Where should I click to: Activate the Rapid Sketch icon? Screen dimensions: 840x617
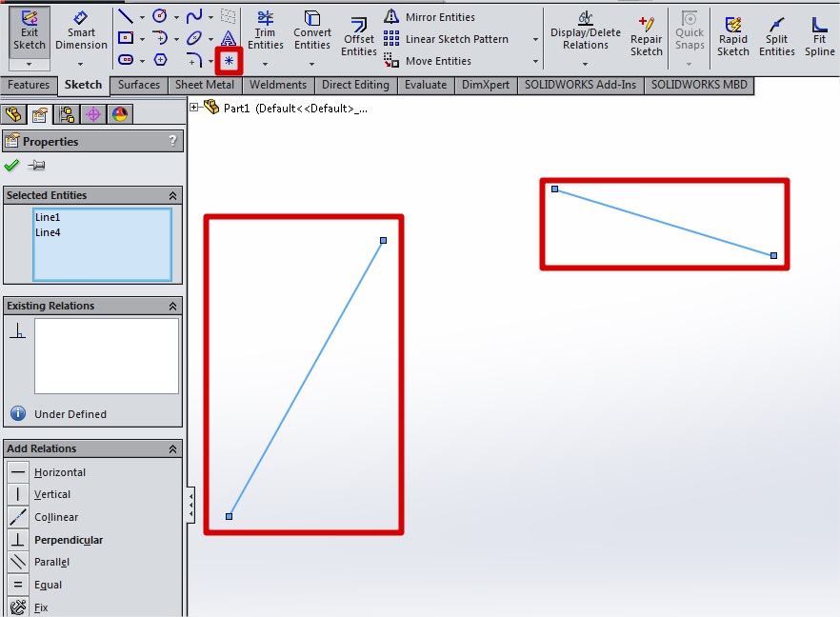coord(733,37)
